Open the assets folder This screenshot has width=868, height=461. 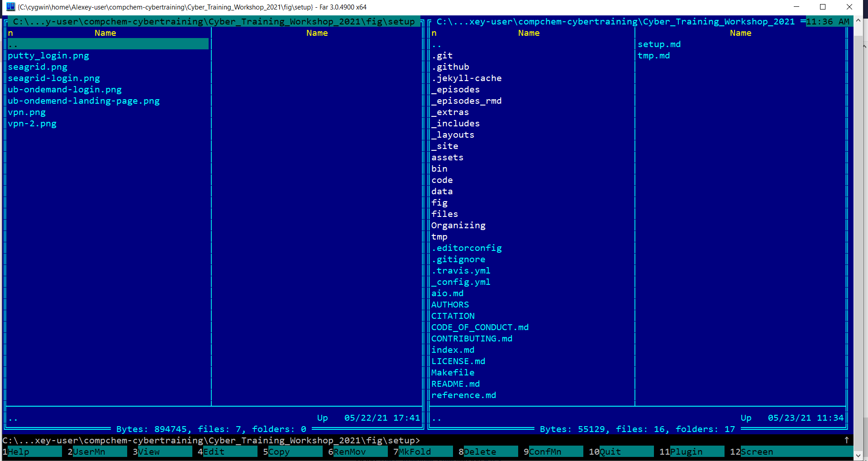[x=447, y=158]
